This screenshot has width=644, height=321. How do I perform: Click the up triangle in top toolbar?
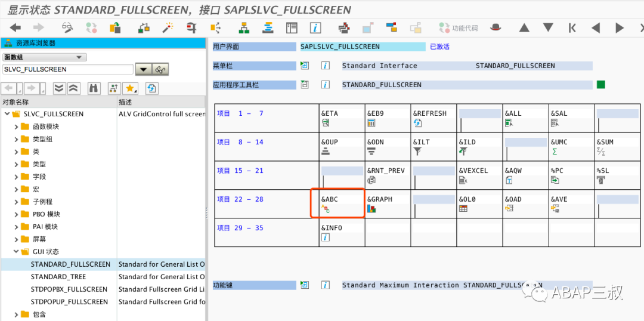524,28
